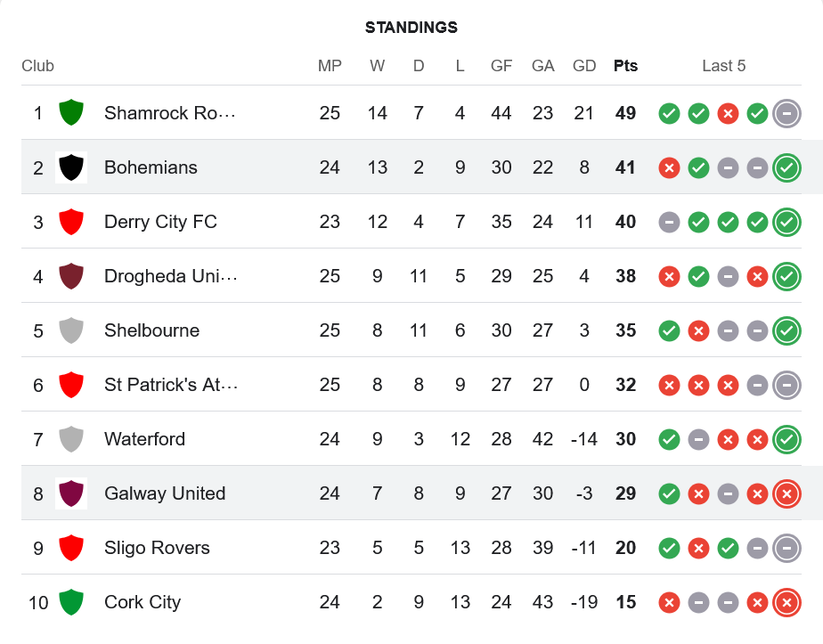
Task: Click Derry City's oldest draw result icon
Action: pos(669,222)
